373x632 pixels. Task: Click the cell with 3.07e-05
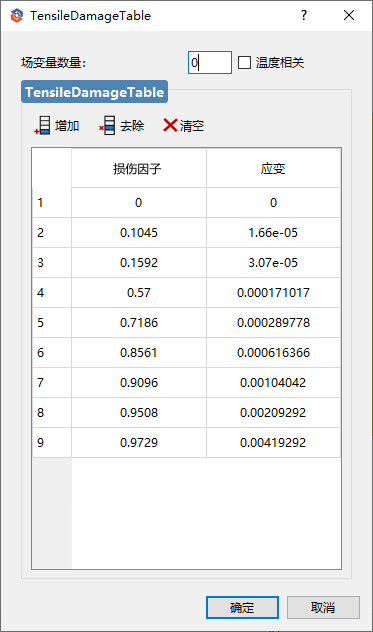pos(273,263)
